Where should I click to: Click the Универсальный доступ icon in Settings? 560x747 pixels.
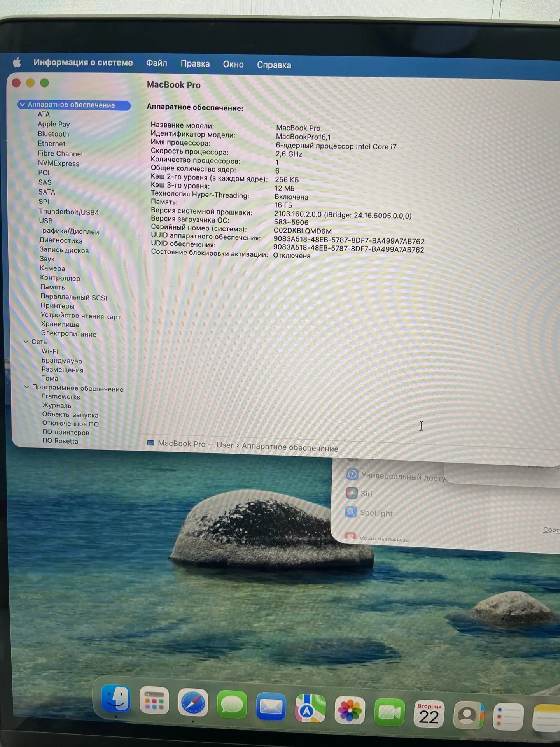pyautogui.click(x=352, y=474)
